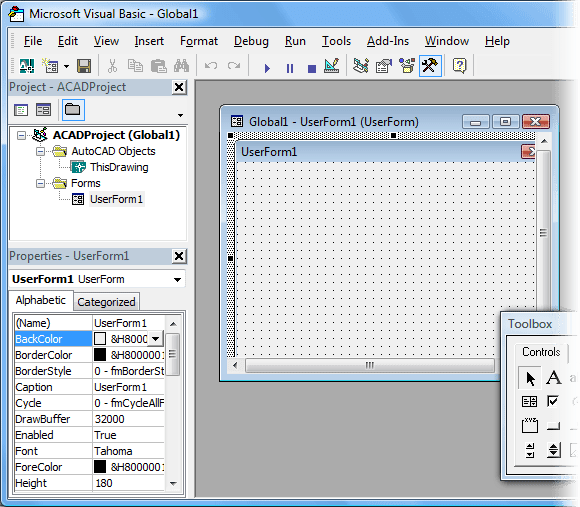Screen dimensions: 580x507
Task: Select the Frame tool in Toolbox
Action: click(530, 425)
